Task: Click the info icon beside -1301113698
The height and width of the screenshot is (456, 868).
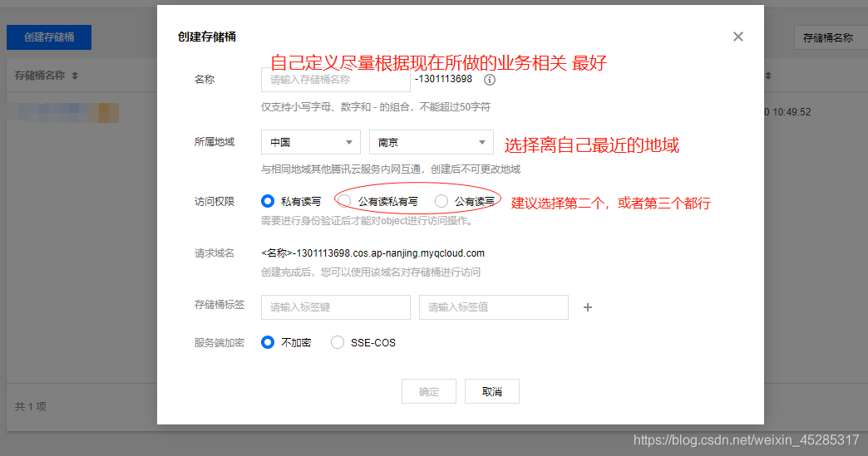Action: pyautogui.click(x=490, y=80)
